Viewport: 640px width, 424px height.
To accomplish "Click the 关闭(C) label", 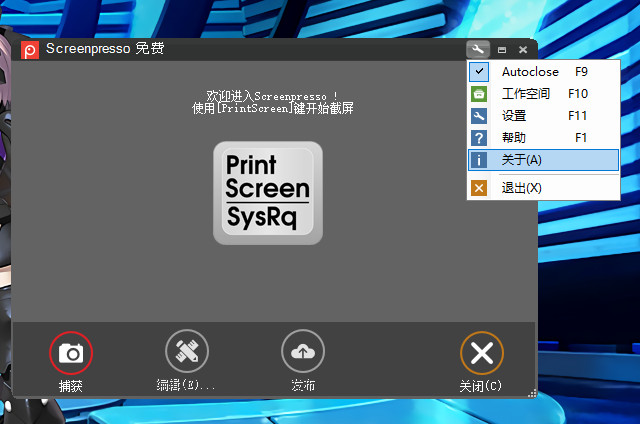I will (x=480, y=386).
